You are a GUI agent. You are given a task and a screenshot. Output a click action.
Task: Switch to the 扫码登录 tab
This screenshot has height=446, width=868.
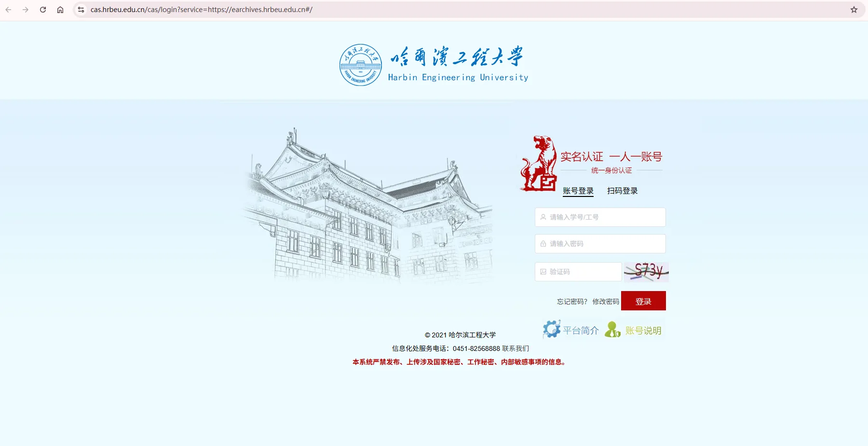[622, 191]
